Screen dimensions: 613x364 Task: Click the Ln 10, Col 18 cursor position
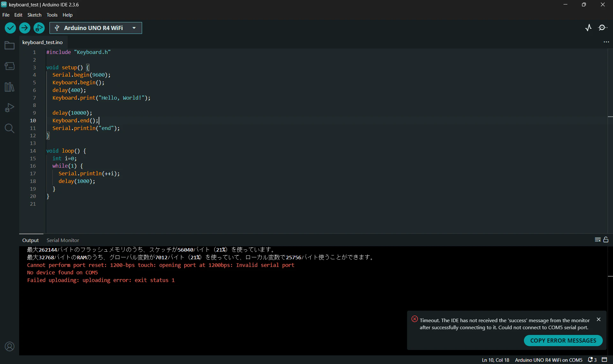click(496, 360)
